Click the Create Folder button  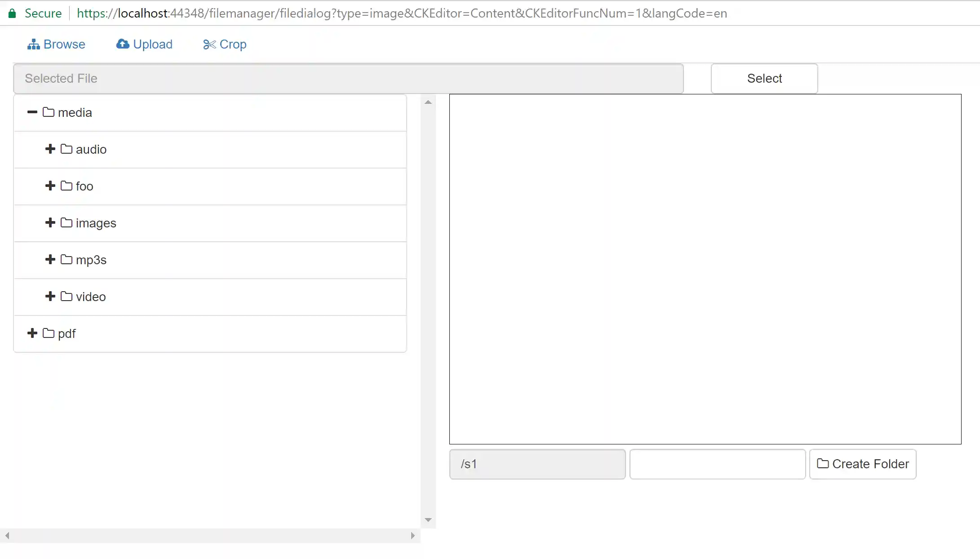(x=863, y=464)
